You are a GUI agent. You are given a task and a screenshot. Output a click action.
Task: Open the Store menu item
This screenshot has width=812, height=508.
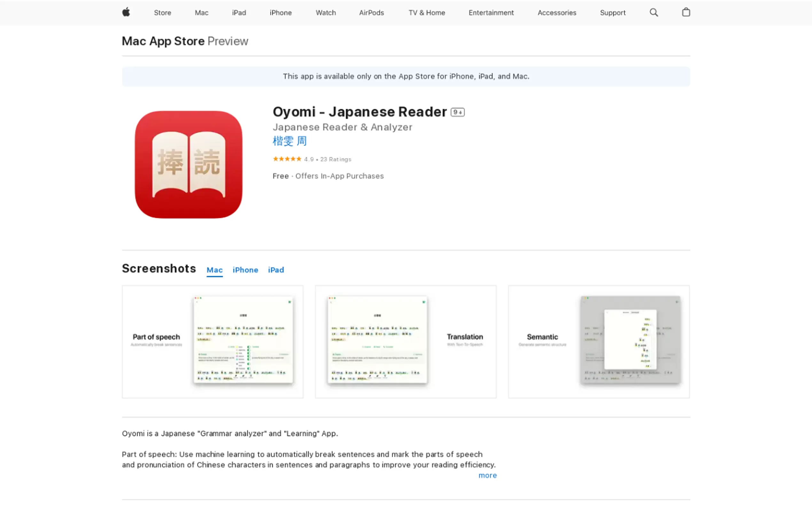[x=162, y=13]
